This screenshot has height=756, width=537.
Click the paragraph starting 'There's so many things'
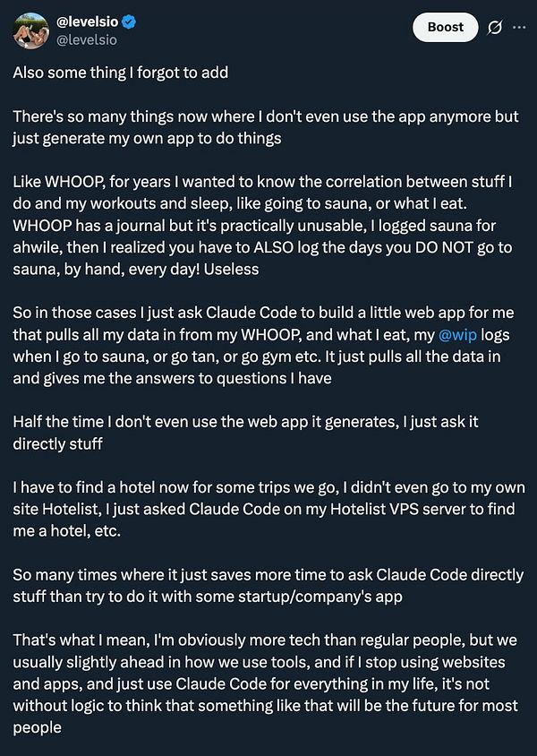coord(266,127)
